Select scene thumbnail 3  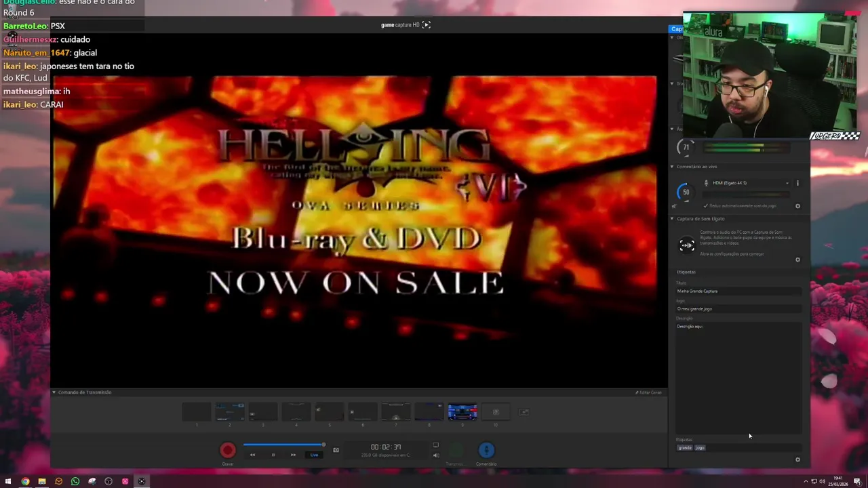coord(263,411)
